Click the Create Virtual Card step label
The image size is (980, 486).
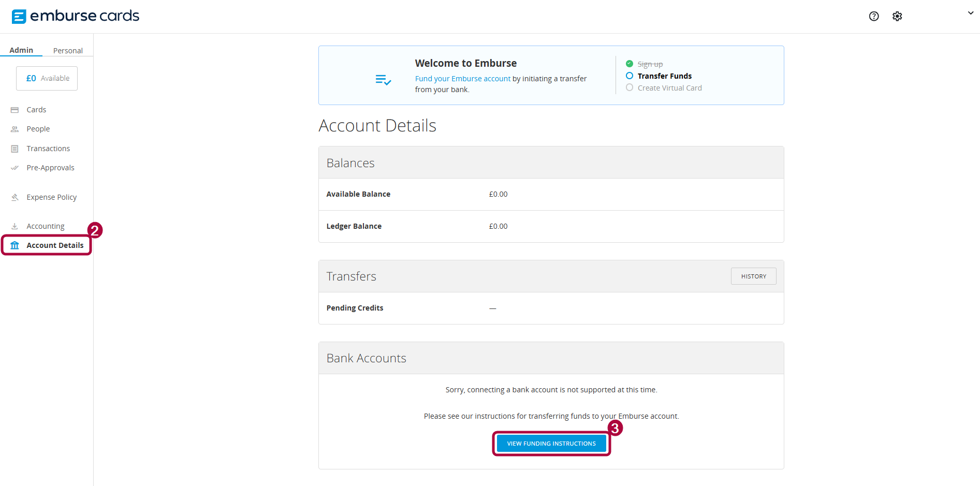(x=670, y=88)
